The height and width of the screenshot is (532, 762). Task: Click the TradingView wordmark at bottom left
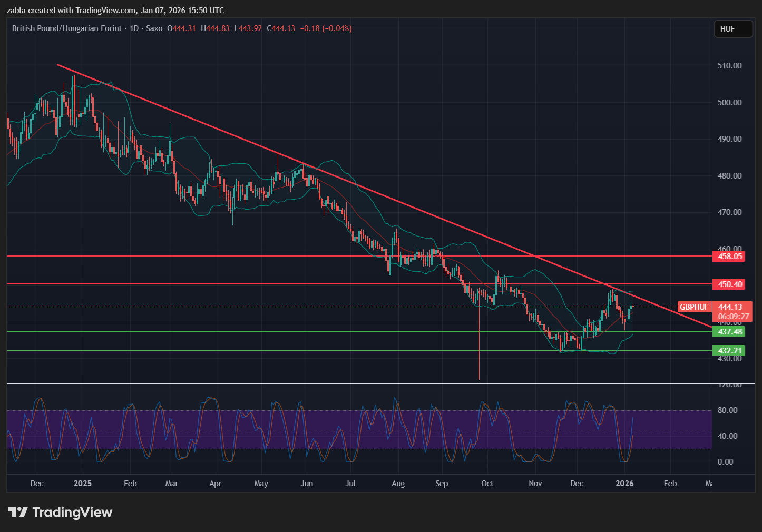point(72,512)
